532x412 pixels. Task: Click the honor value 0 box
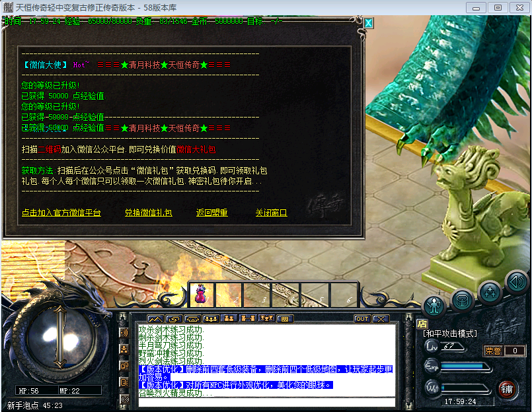[515, 351]
